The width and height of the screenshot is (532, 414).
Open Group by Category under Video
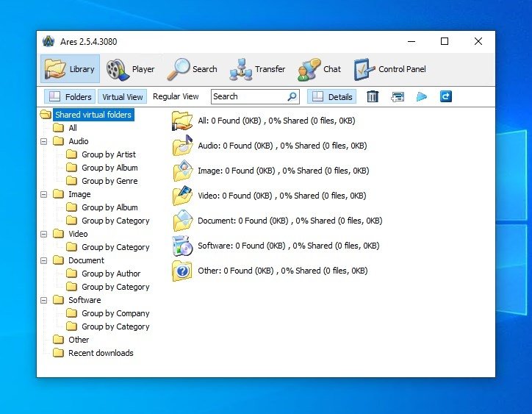pos(115,247)
